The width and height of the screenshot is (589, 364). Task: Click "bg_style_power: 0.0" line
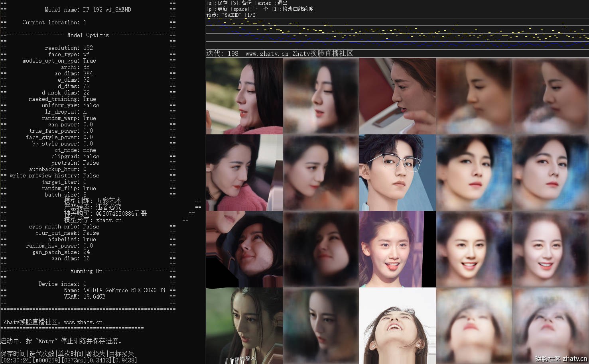(x=62, y=144)
